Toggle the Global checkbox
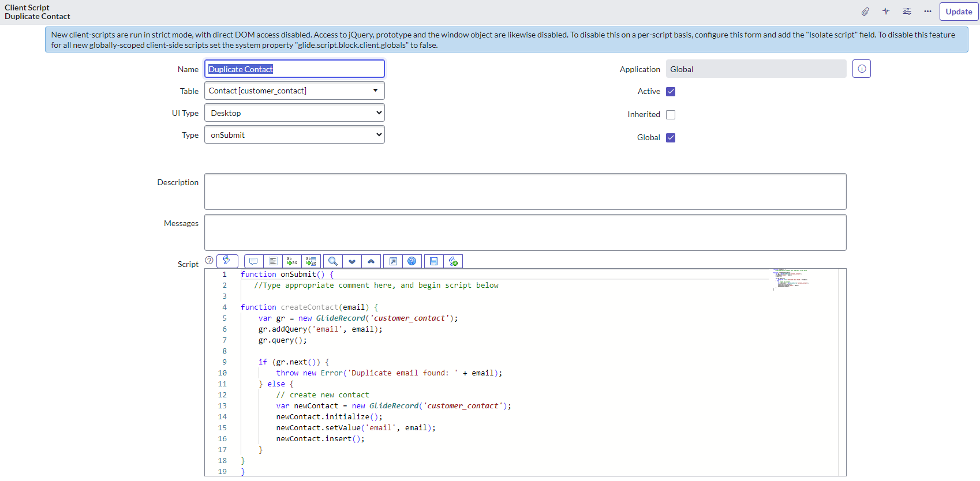980x481 pixels. (671, 138)
